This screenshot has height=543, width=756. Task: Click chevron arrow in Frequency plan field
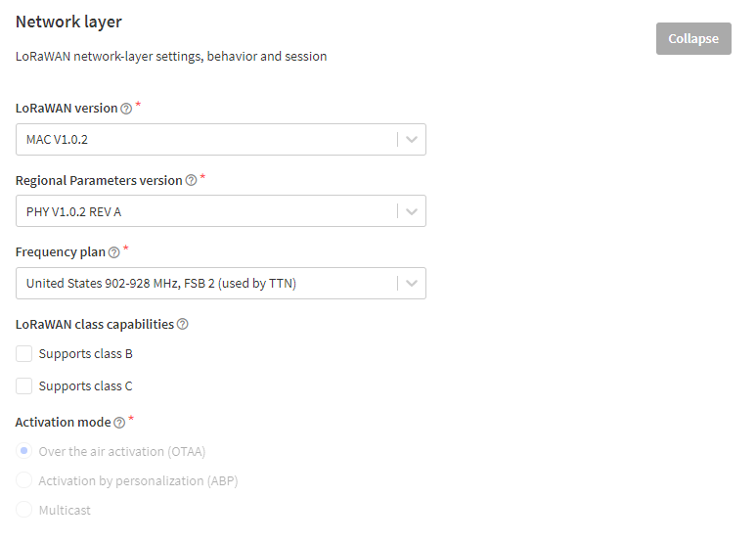coord(412,283)
